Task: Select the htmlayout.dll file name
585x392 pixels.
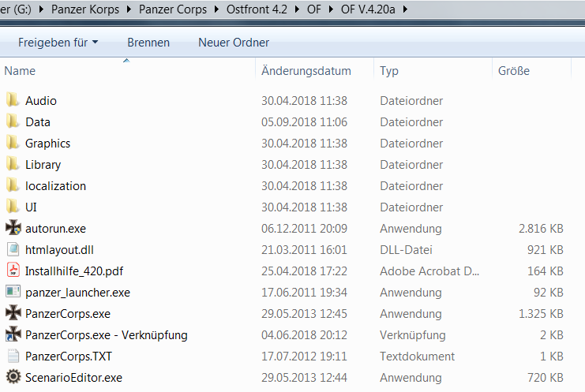Action: pyautogui.click(x=59, y=249)
